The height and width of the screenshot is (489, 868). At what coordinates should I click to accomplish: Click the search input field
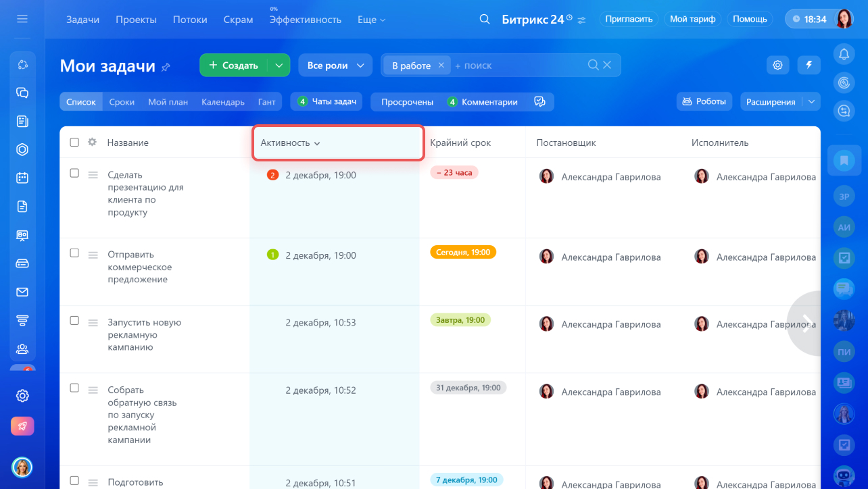(517, 66)
